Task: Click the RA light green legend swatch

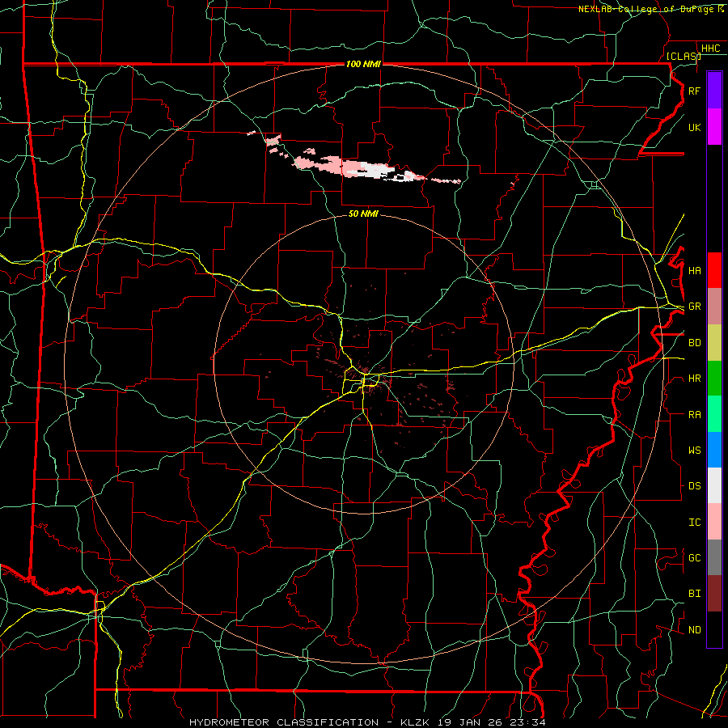Action: coord(714,414)
